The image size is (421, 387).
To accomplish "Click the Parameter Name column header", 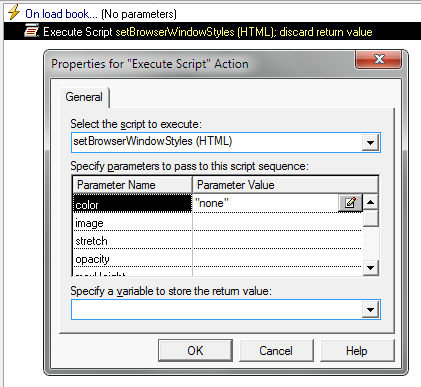I will [x=132, y=185].
